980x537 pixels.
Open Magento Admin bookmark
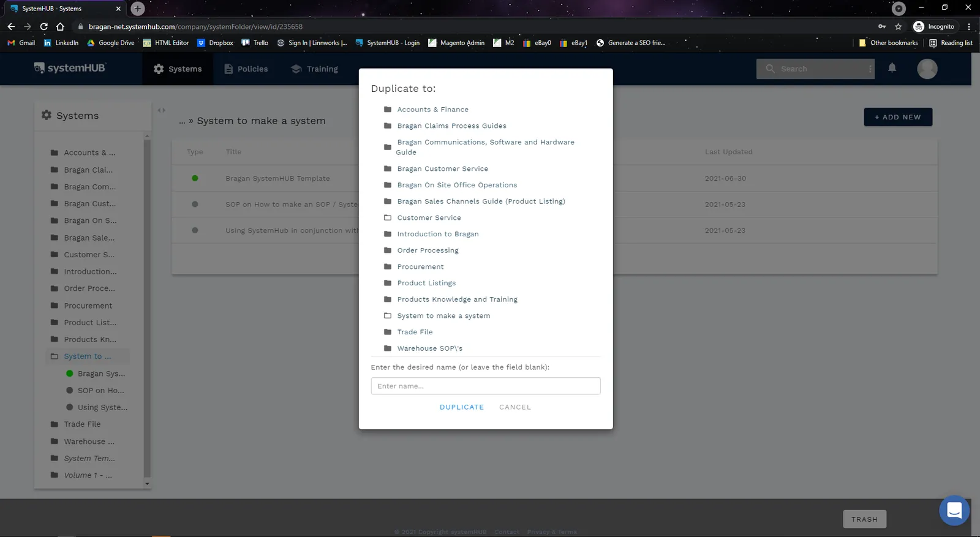click(456, 43)
